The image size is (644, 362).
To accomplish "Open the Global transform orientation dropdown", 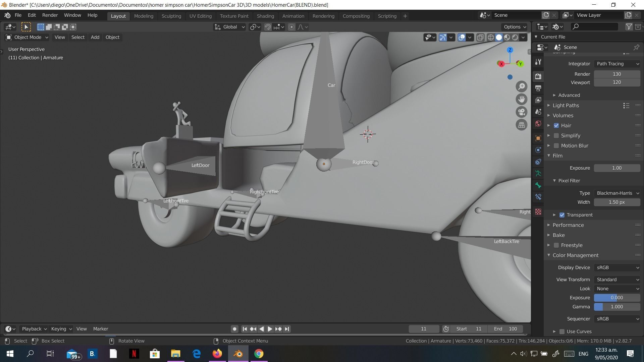I will coord(230,27).
